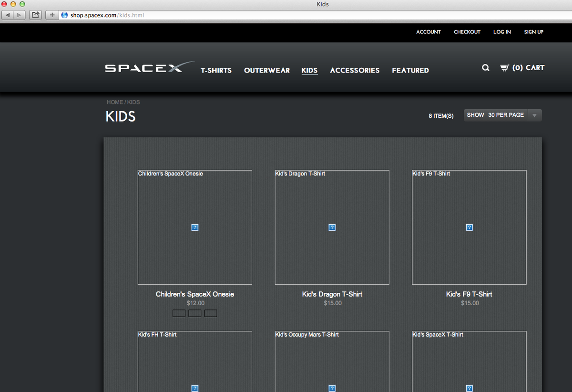Go to CHECKOUT
The image size is (572, 392).
point(467,32)
